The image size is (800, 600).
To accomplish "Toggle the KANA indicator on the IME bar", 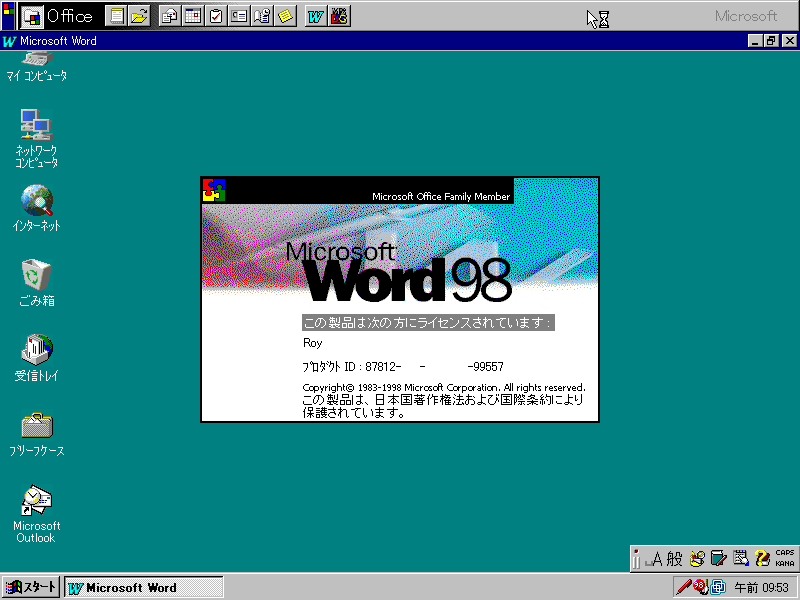I will coord(784,562).
